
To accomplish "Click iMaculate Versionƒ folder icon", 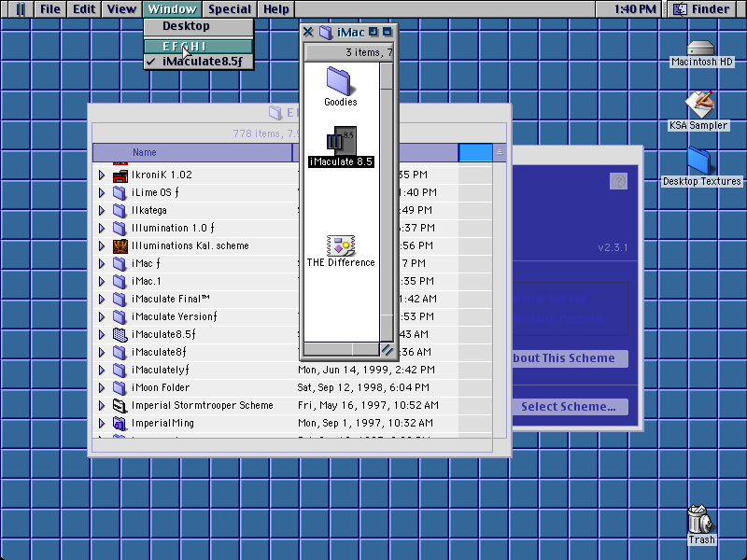I will click(120, 316).
